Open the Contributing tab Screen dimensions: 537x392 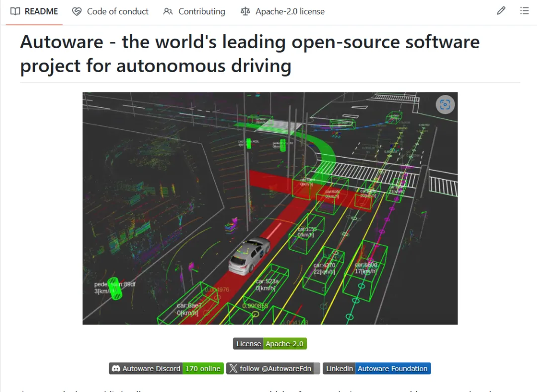pyautogui.click(x=194, y=11)
